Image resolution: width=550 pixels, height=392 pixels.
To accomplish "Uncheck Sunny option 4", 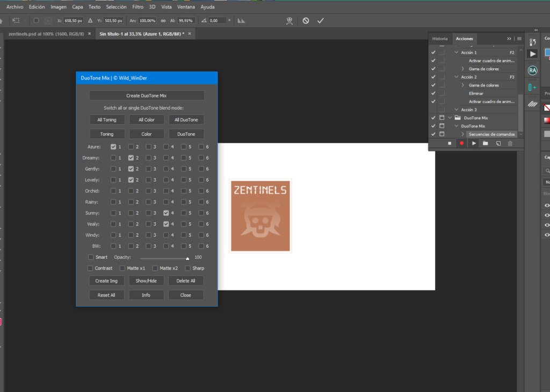I will [x=166, y=213].
